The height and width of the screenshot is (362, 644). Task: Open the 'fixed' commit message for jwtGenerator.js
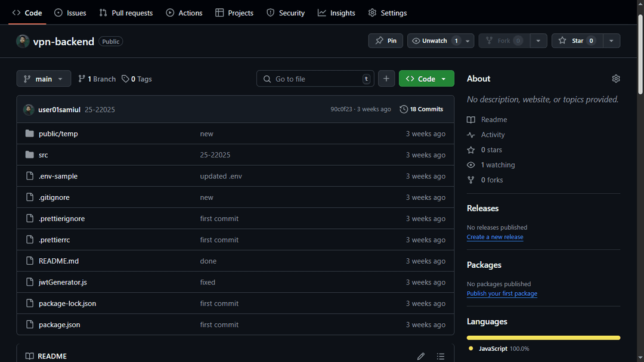point(208,282)
